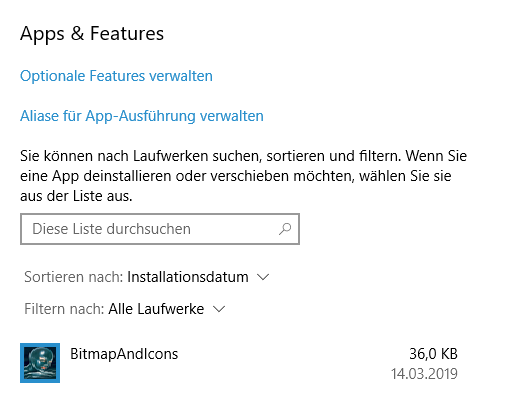Select the BitmapAndIcons app name

click(124, 354)
